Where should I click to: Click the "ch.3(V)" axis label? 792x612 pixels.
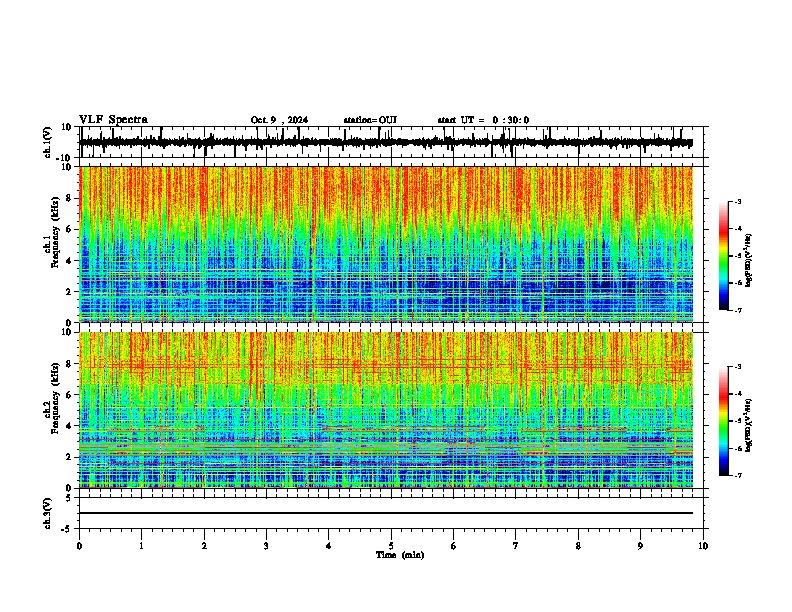click(x=48, y=514)
